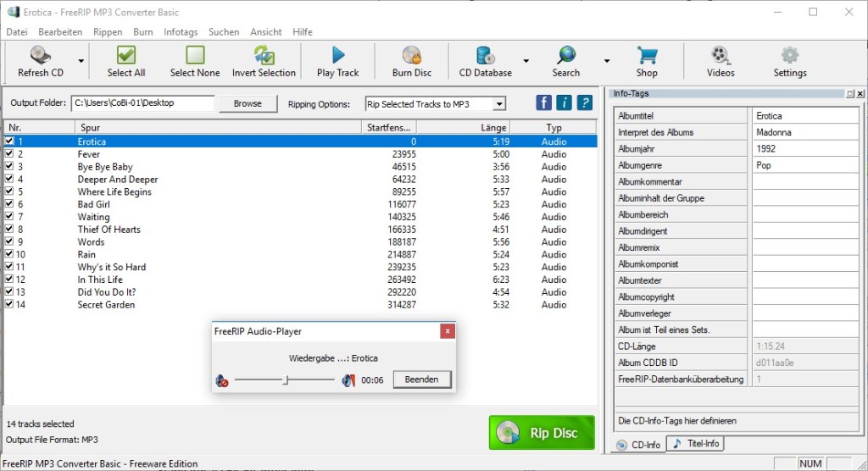The image size is (868, 471).
Task: Click the Refresh CD toolbar icon
Action: (41, 56)
